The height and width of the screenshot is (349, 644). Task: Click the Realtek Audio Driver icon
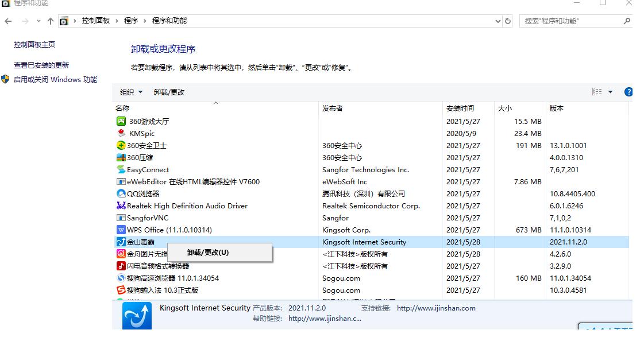click(x=121, y=205)
